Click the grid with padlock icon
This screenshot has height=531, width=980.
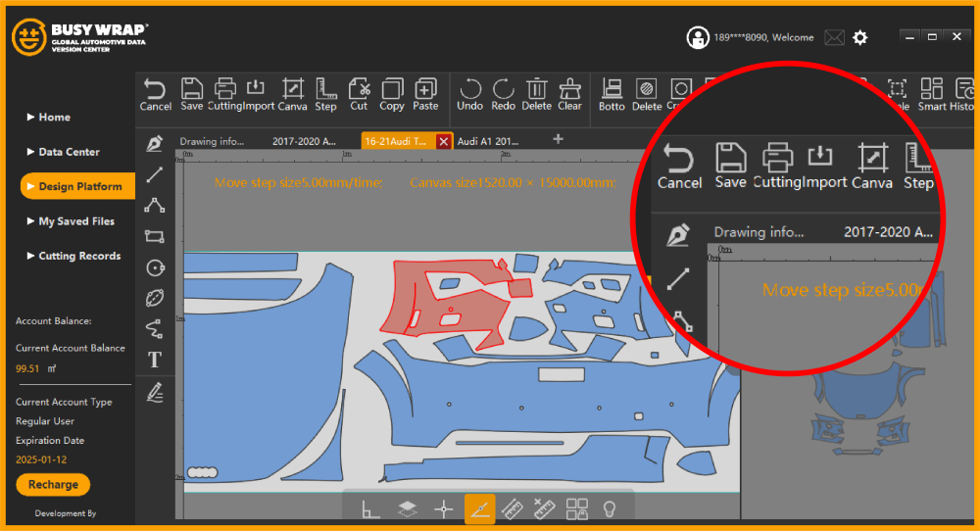[x=577, y=509]
